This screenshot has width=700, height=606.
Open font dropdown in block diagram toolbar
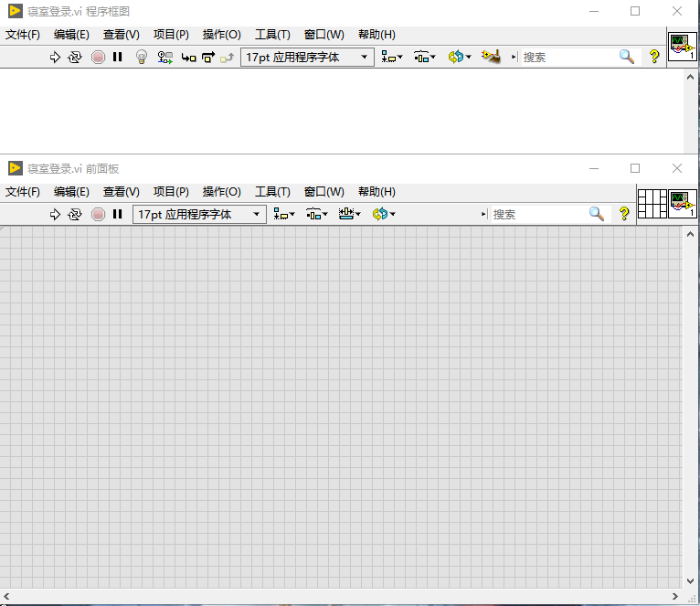click(x=307, y=58)
